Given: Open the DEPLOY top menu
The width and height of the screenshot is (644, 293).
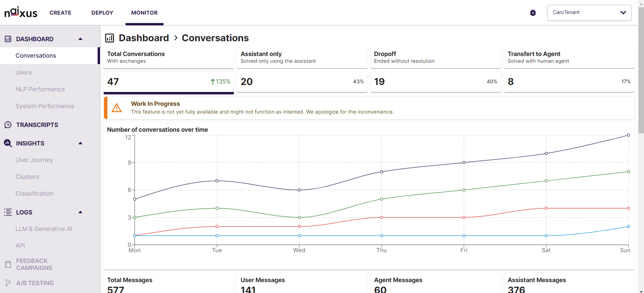Looking at the screenshot, I should 102,13.
